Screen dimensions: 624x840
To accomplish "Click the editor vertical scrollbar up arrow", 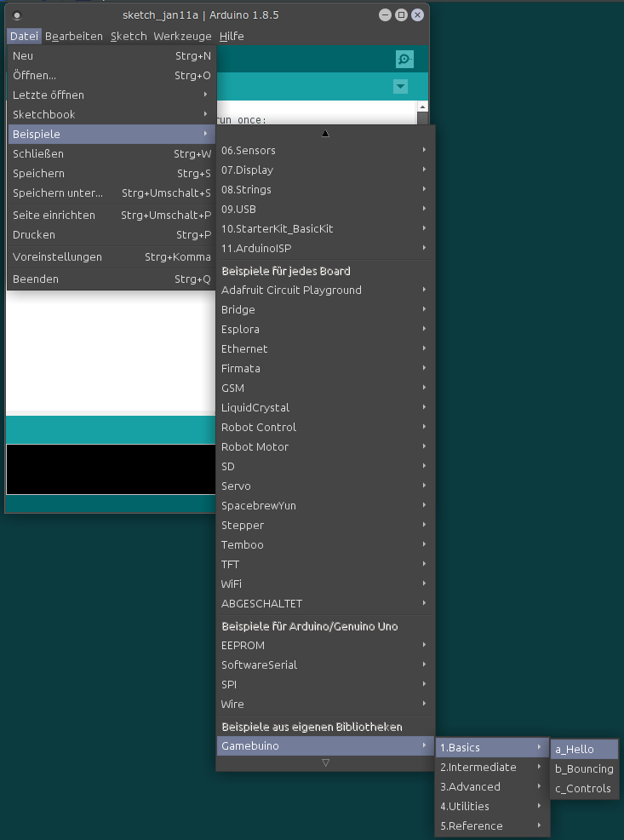I will pyautogui.click(x=422, y=107).
